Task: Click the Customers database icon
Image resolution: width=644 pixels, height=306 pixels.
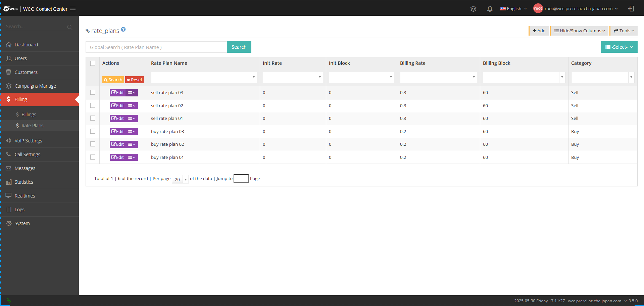Action: [x=9, y=72]
